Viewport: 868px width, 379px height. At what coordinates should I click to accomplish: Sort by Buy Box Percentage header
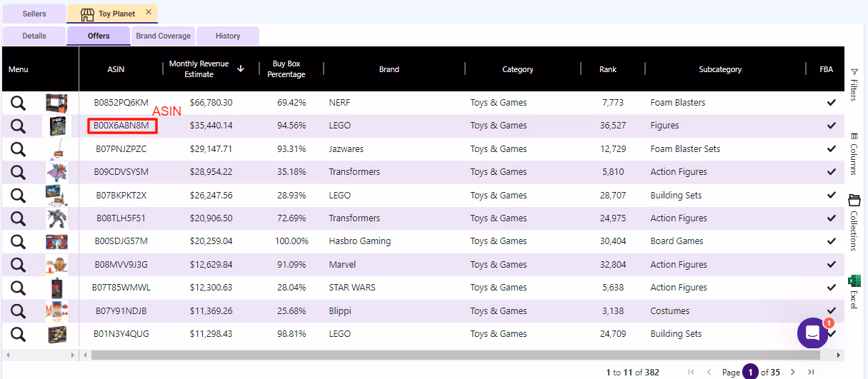tap(286, 69)
